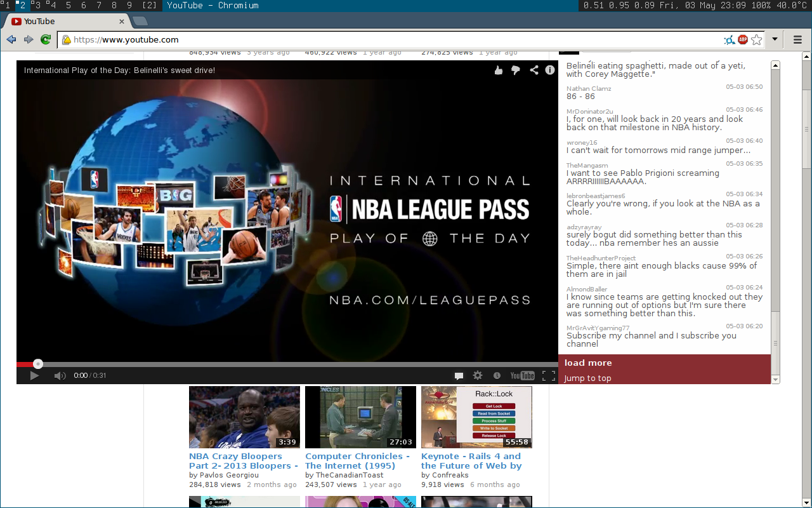Click 'NBA Crazy Bloopers Part 2' title link
The height and width of the screenshot is (508, 812).
(x=244, y=461)
